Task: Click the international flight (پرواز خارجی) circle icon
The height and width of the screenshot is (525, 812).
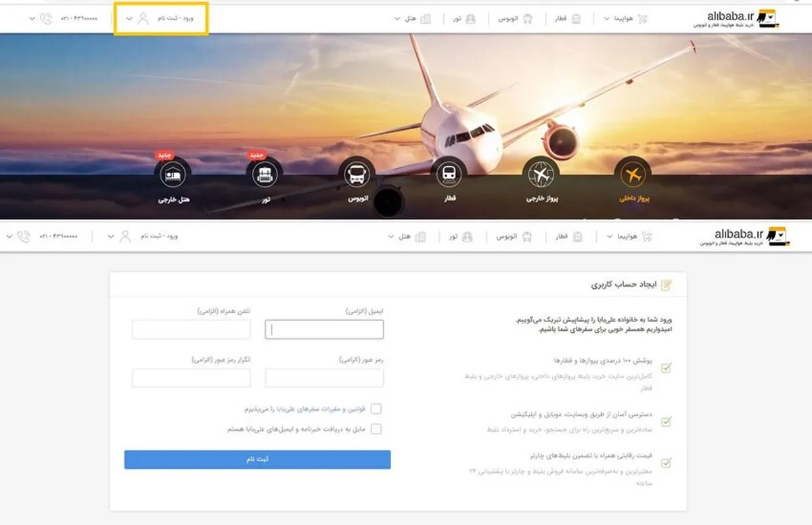Action: [541, 175]
